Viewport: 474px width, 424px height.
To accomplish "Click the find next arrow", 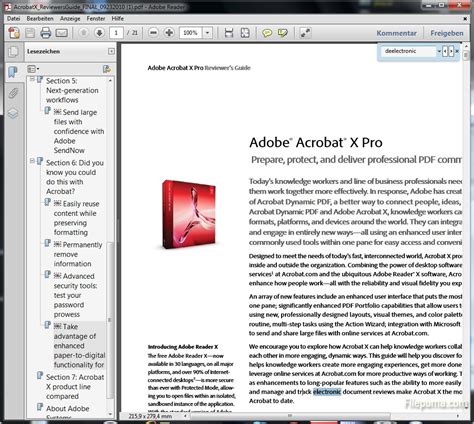I will coord(451,51).
